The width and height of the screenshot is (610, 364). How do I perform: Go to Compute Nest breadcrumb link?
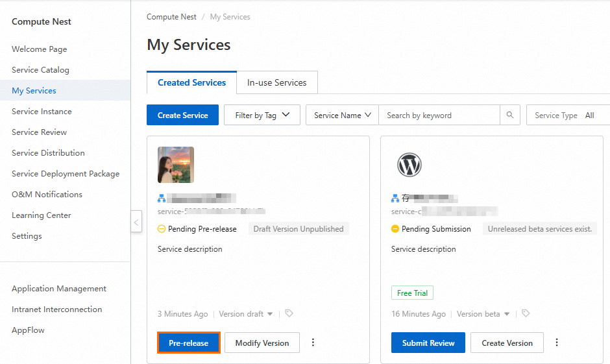click(x=171, y=17)
